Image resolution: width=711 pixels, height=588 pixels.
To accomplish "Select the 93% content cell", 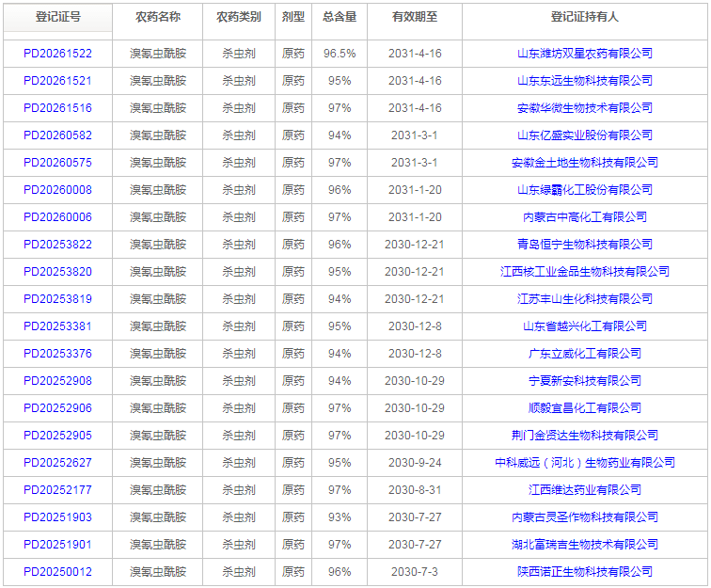I will [x=340, y=516].
